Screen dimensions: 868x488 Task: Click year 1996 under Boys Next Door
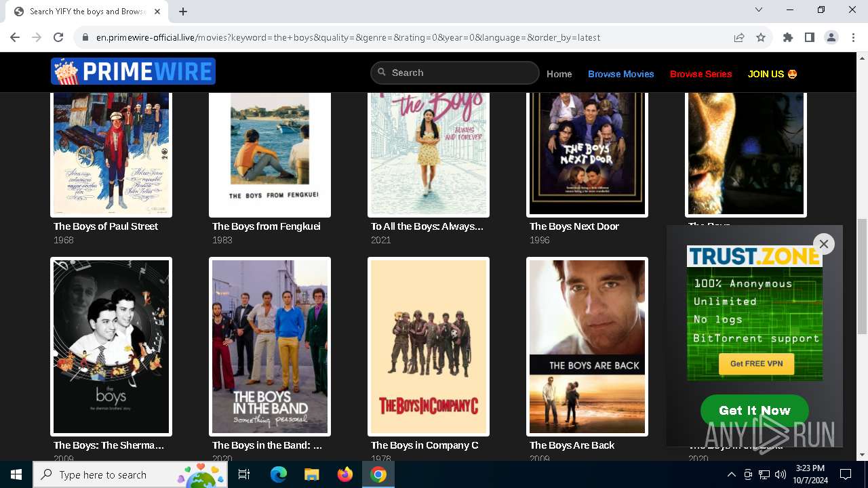coord(540,240)
